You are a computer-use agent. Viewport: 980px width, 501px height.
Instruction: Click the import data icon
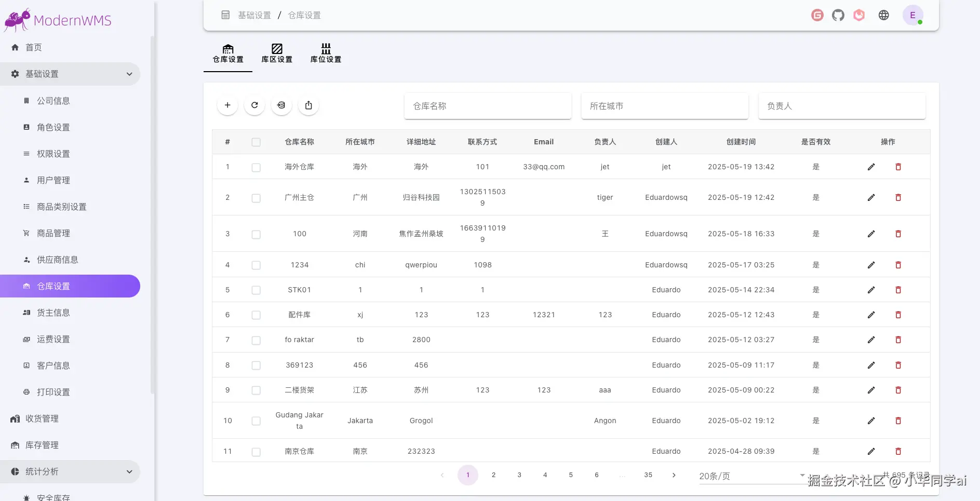coord(281,105)
